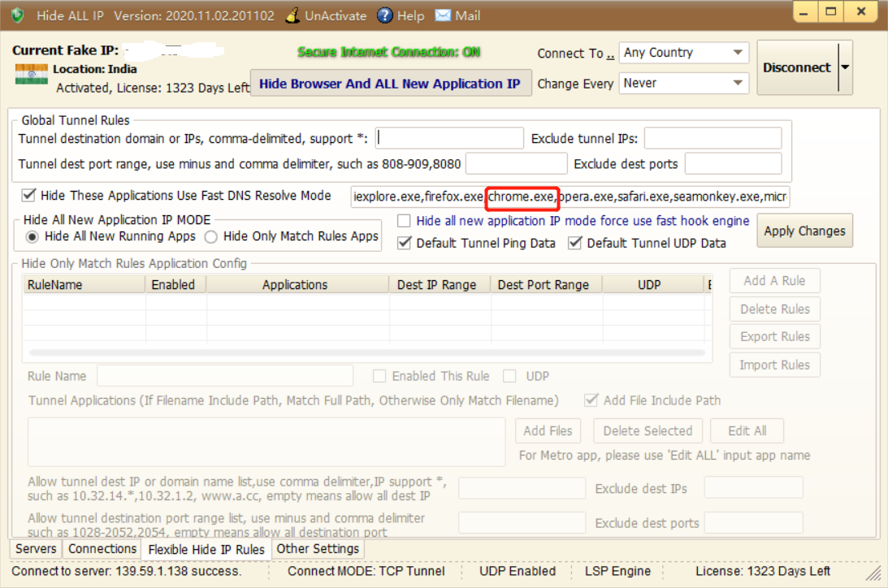Switch to the Connections tab
Viewport: 888px width, 588px height.
click(102, 548)
